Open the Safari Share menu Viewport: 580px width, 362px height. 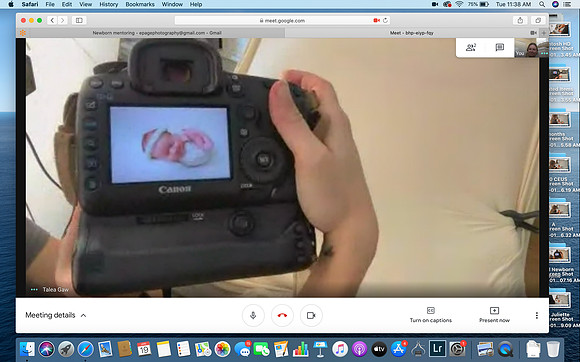pos(520,20)
